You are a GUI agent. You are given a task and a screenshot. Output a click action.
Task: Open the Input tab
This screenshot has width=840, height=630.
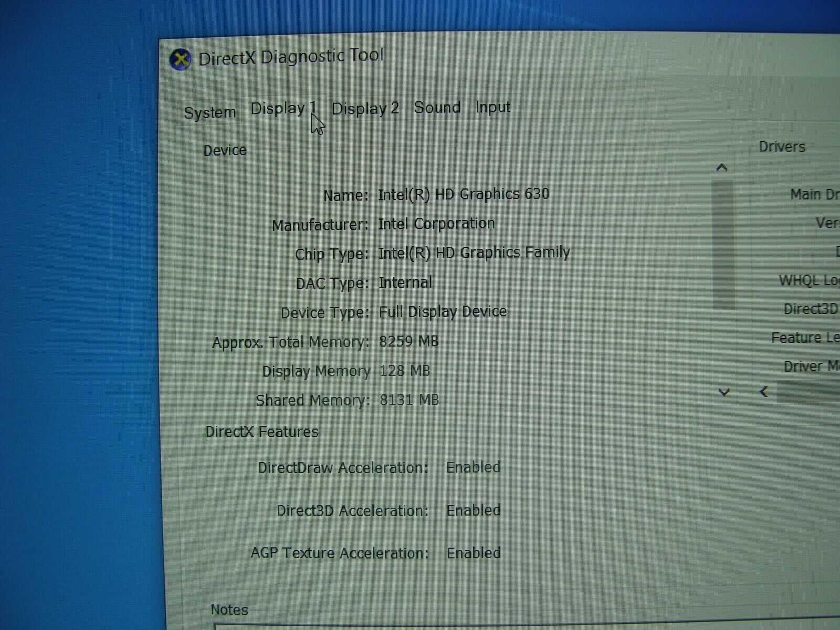pyautogui.click(x=493, y=107)
